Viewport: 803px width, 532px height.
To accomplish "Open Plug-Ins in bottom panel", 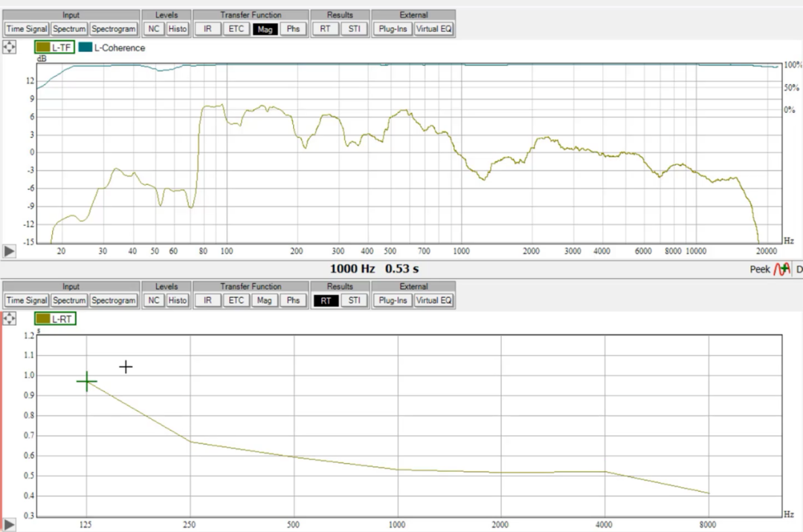I will 393,301.
